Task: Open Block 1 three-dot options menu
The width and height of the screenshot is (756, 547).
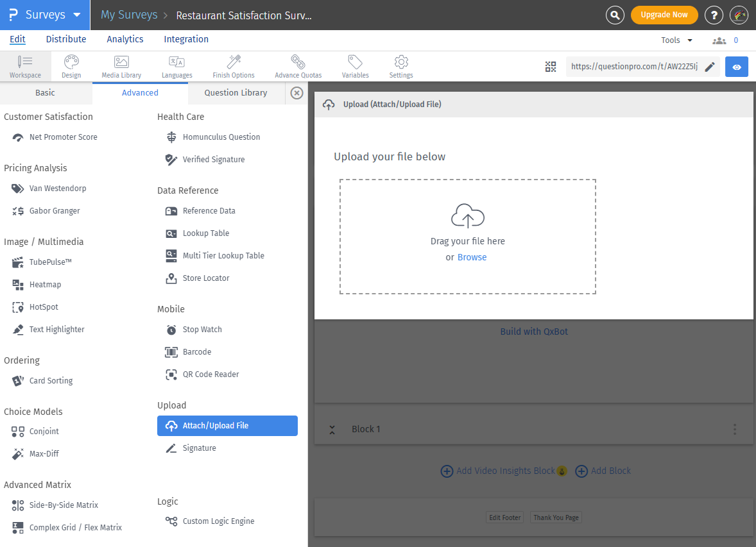Action: [735, 430]
